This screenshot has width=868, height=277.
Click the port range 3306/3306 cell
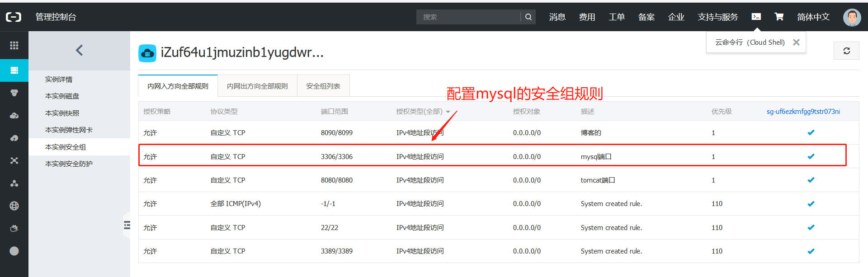pos(337,156)
